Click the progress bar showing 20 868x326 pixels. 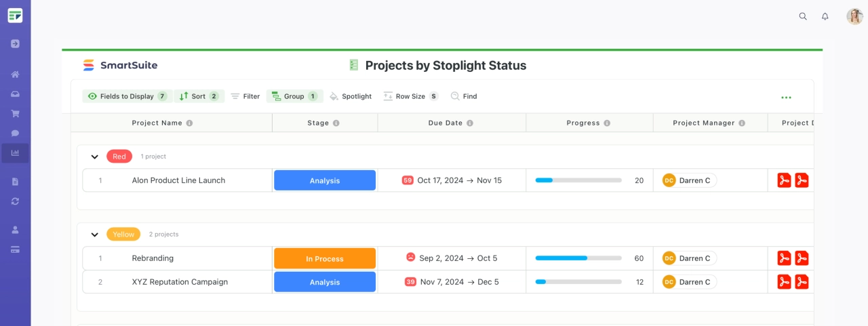(x=578, y=180)
